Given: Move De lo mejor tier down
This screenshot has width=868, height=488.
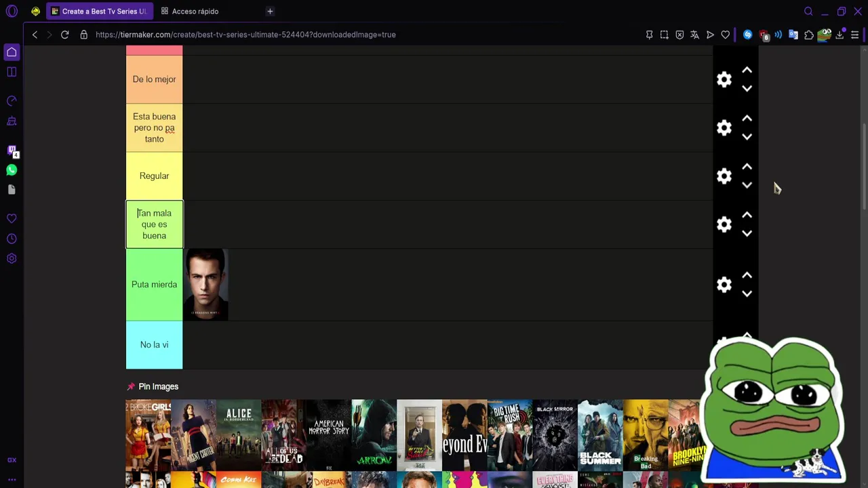Looking at the screenshot, I should (747, 88).
